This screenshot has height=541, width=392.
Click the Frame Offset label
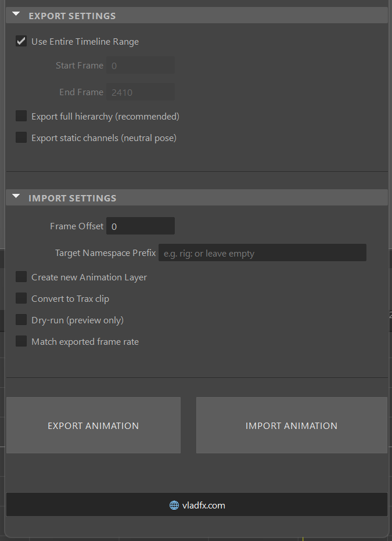(77, 226)
